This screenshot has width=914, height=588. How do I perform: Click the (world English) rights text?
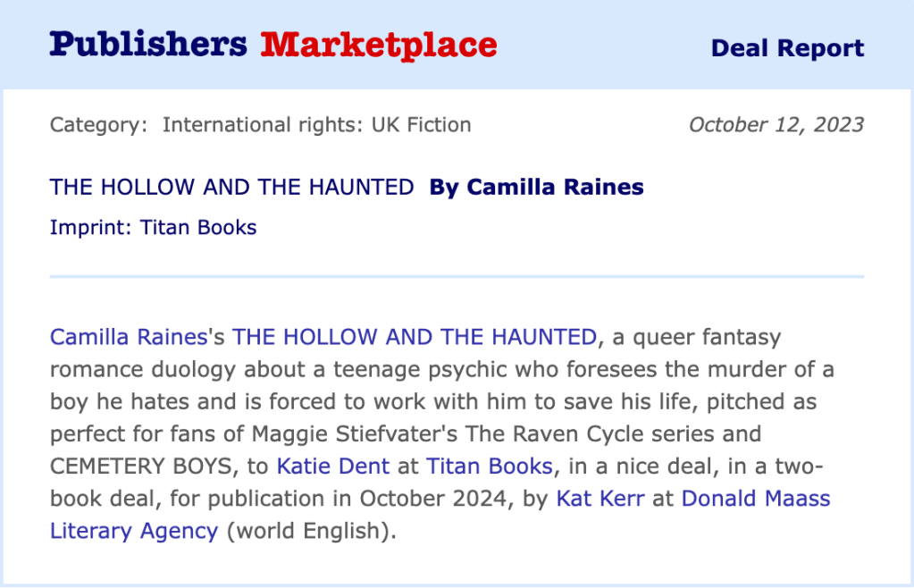(x=311, y=530)
